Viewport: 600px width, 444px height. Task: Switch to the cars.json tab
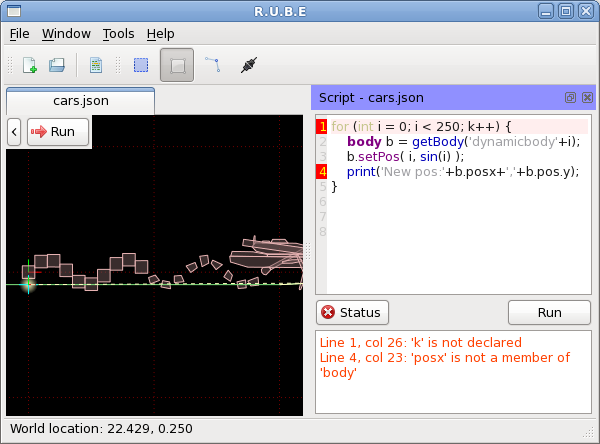pos(81,101)
